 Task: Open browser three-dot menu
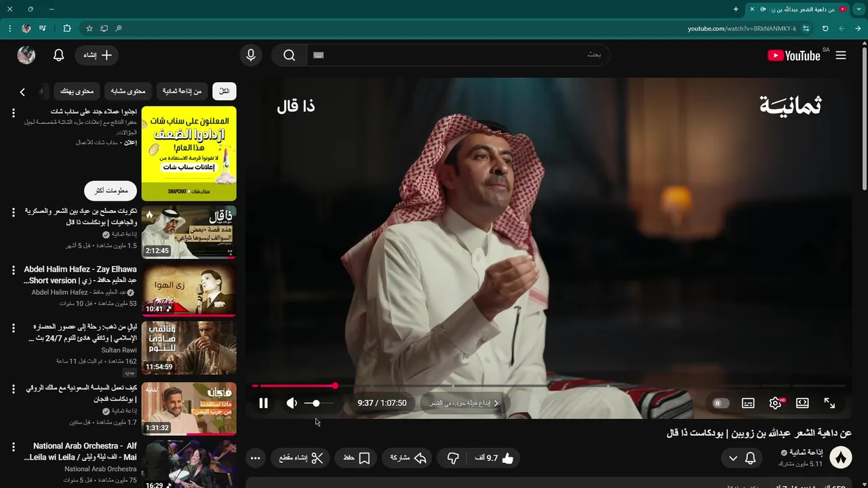(x=9, y=28)
